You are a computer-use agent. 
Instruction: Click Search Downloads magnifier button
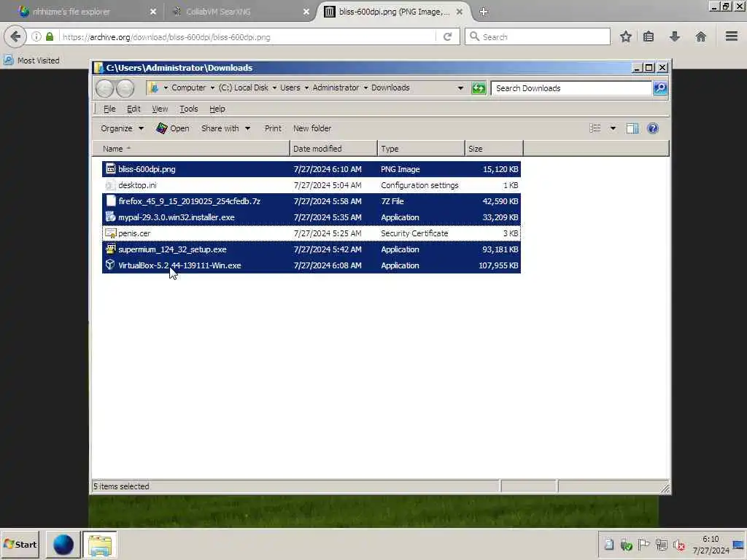point(660,88)
